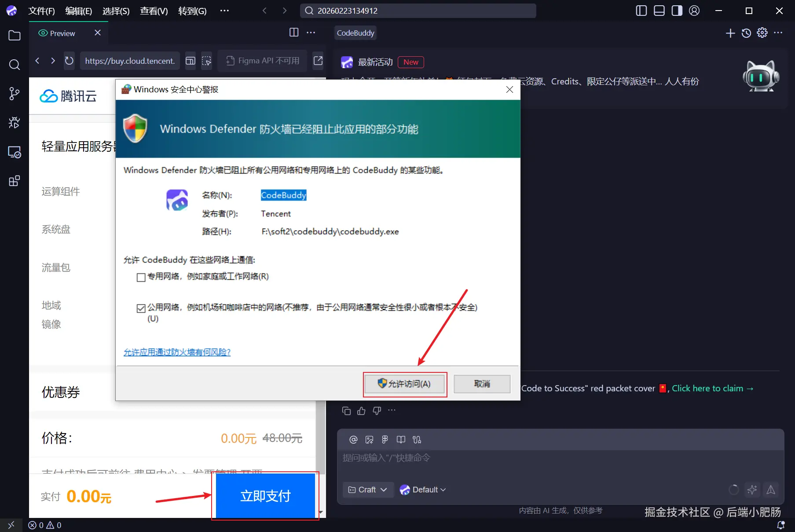
Task: Open the firewall risk help link
Action: coord(177,352)
